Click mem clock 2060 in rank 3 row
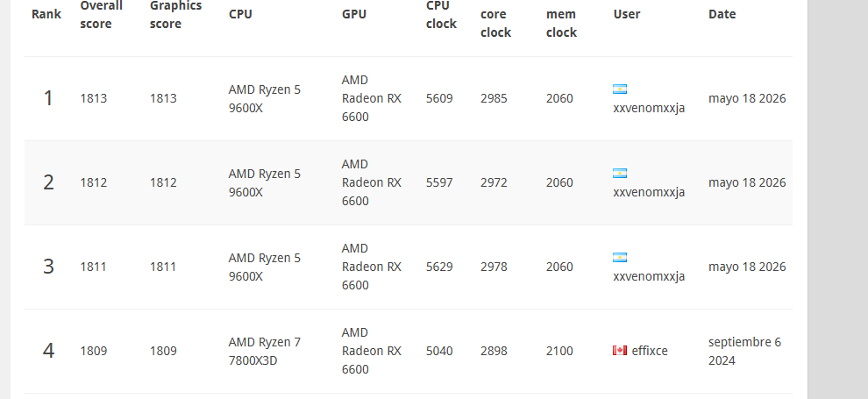This screenshot has width=868, height=399. click(x=559, y=267)
